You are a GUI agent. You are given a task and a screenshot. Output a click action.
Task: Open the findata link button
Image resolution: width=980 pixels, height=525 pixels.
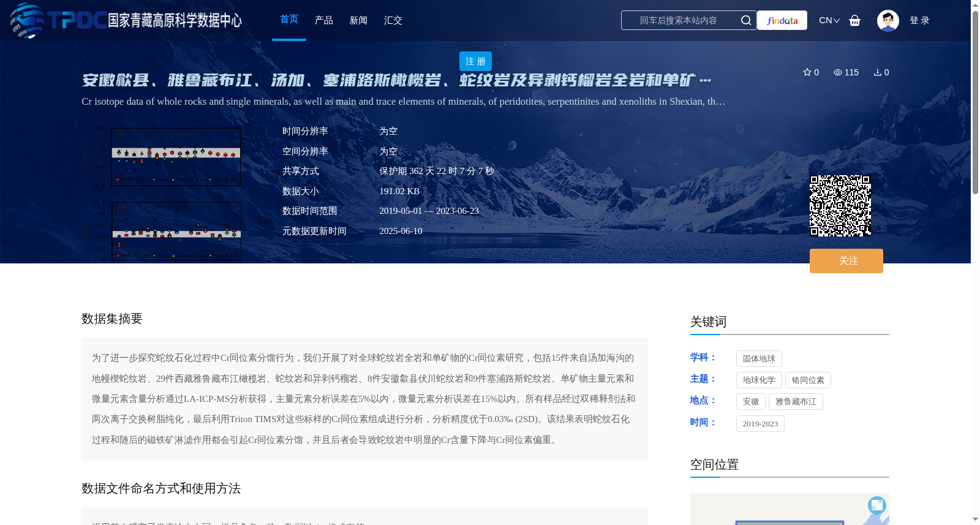[x=782, y=20]
